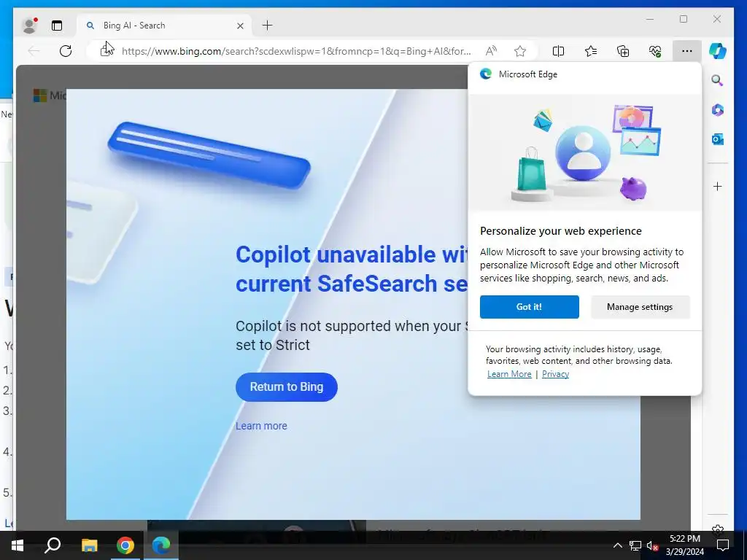Open Microsoft 365 in the sidebar

[718, 110]
